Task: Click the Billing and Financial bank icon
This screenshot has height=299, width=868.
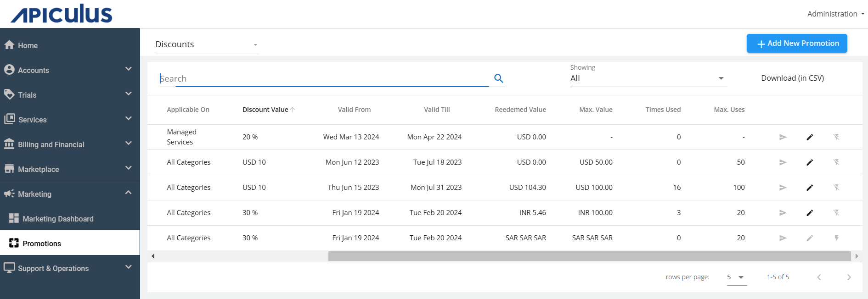Action: click(9, 144)
